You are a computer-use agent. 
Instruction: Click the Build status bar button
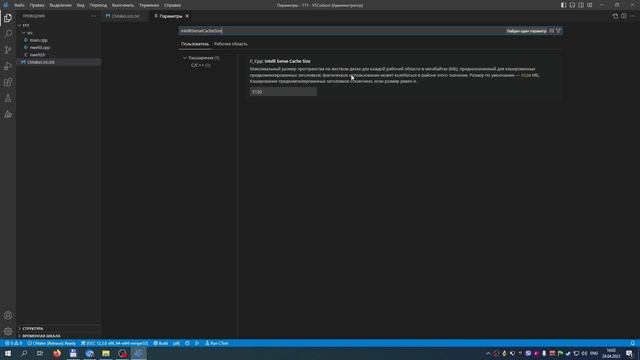point(161,343)
